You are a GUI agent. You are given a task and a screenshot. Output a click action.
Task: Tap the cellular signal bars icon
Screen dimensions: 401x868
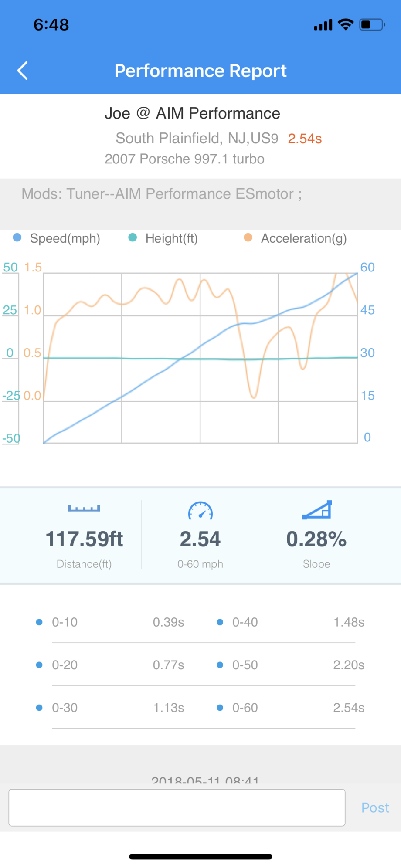[323, 25]
